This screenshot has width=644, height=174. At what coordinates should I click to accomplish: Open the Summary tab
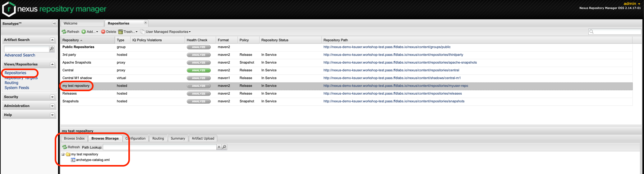point(178,138)
